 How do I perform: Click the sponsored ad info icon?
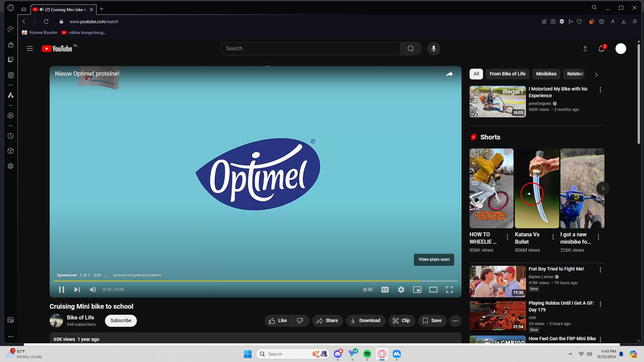click(106, 276)
